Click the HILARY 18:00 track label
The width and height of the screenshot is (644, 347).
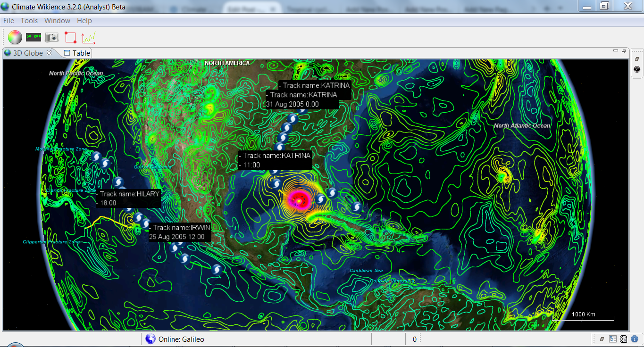point(128,198)
